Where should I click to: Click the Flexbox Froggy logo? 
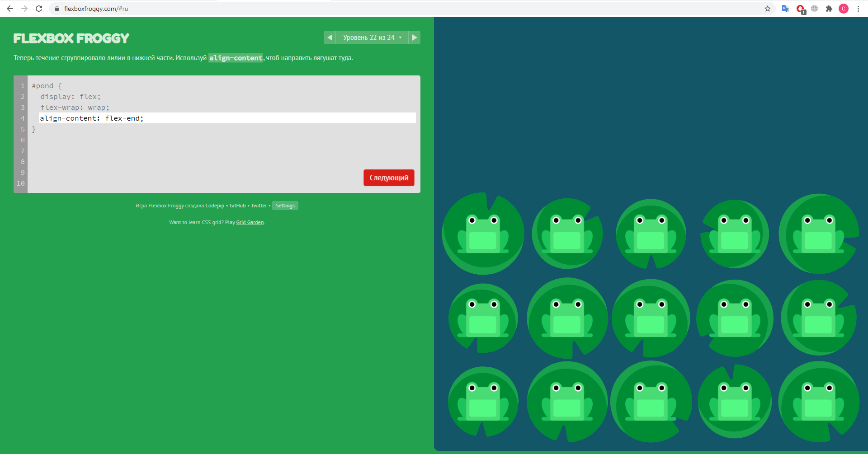pyautogui.click(x=71, y=38)
